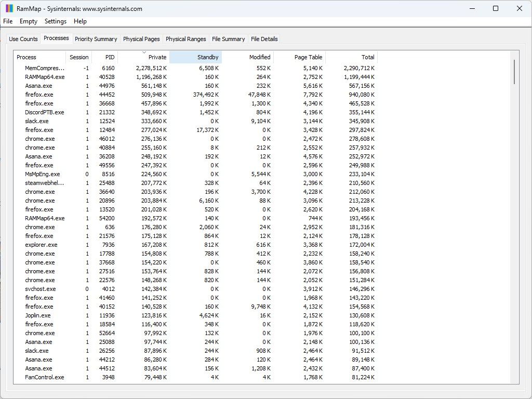Switch to the Physical Ranges tab

tap(185, 39)
